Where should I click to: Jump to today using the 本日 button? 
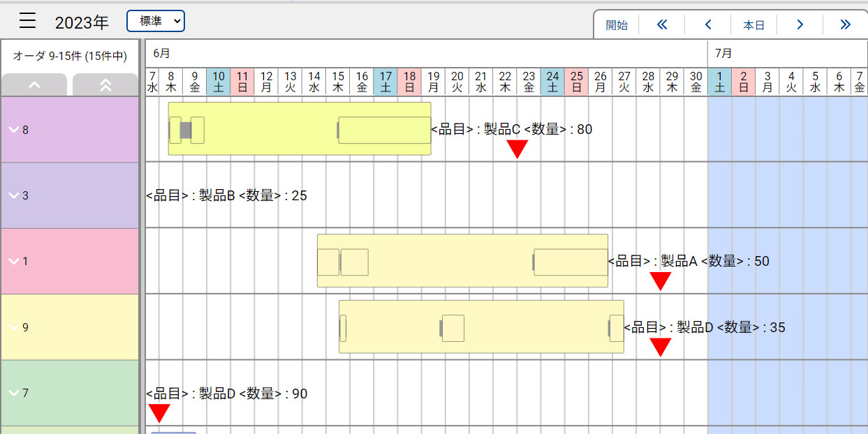753,24
